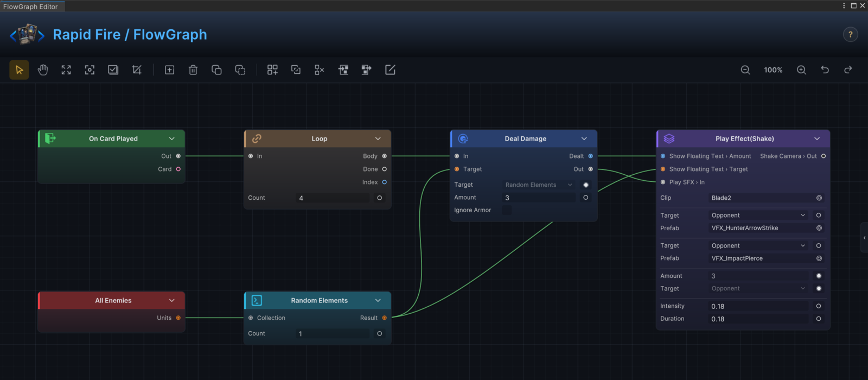Go back with the left chevron
This screenshot has height=380, width=868.
[x=13, y=36]
